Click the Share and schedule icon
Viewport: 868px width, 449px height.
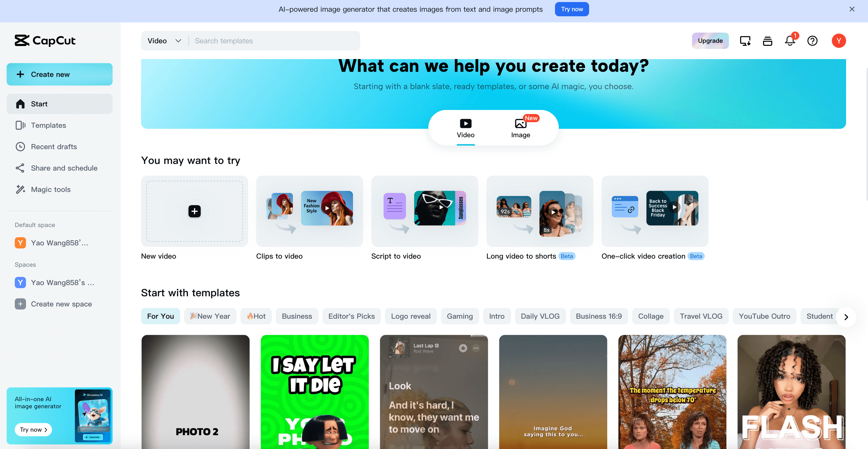click(20, 168)
